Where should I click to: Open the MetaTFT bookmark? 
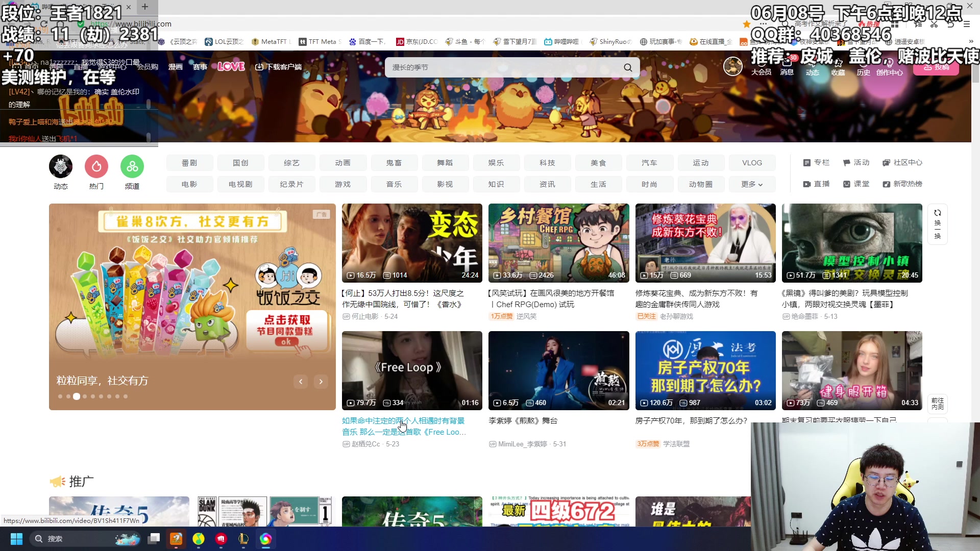(x=272, y=42)
